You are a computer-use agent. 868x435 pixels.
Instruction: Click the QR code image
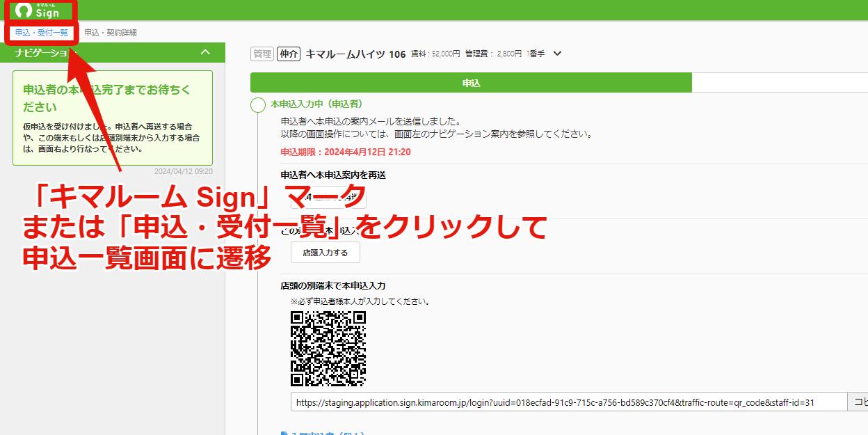(x=328, y=348)
